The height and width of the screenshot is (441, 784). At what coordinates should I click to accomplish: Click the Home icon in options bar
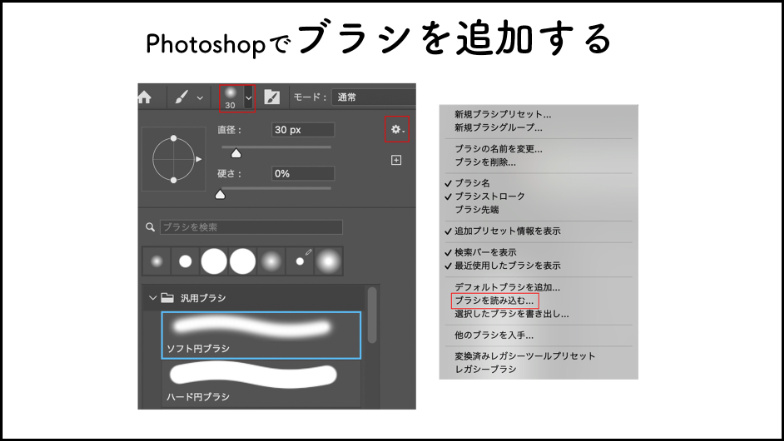point(145,98)
